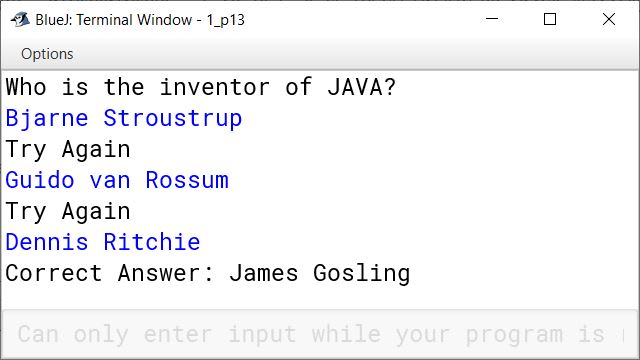Image resolution: width=640 pixels, height=360 pixels.
Task: Click the blue 'Bjarne' input text
Action: point(47,119)
